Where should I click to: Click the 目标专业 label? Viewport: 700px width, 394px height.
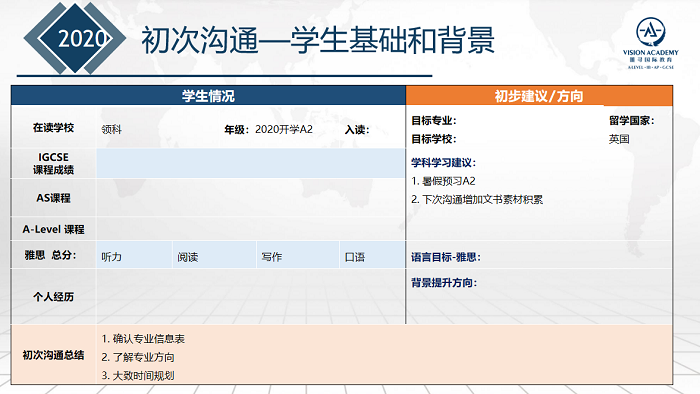pos(433,120)
